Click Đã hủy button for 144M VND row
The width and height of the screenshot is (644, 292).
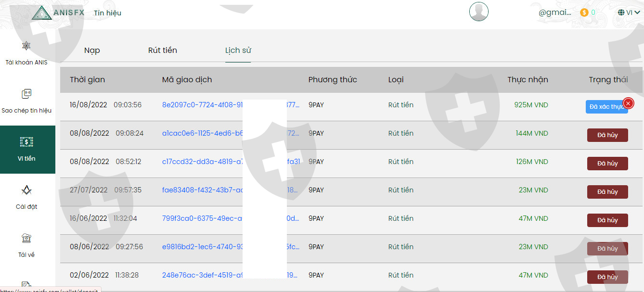click(x=607, y=135)
